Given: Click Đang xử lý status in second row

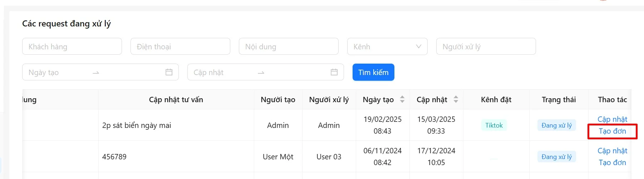Looking at the screenshot, I should pyautogui.click(x=556, y=157).
